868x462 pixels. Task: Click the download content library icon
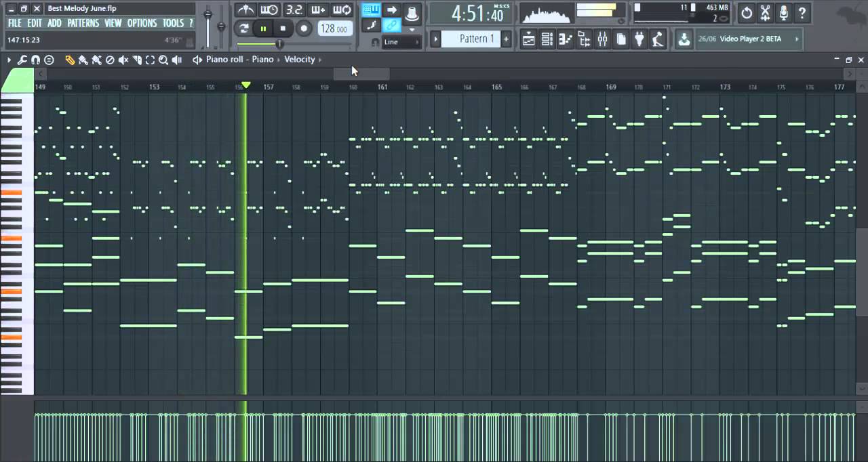tap(684, 39)
